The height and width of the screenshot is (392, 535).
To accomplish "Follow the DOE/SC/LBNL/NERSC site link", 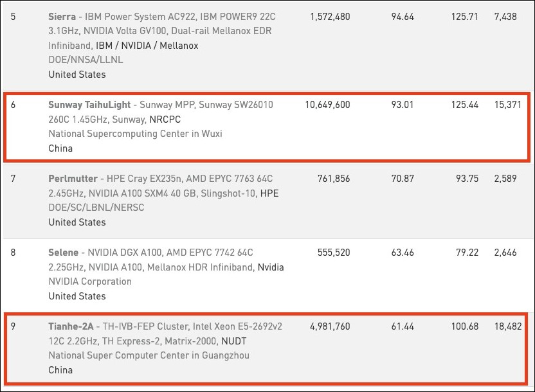I will click(96, 208).
